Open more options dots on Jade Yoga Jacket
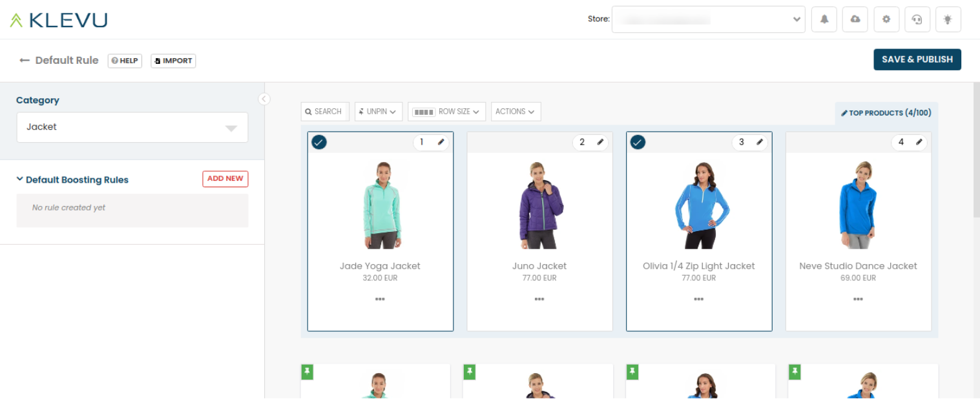Image resolution: width=980 pixels, height=399 pixels. [x=380, y=299]
